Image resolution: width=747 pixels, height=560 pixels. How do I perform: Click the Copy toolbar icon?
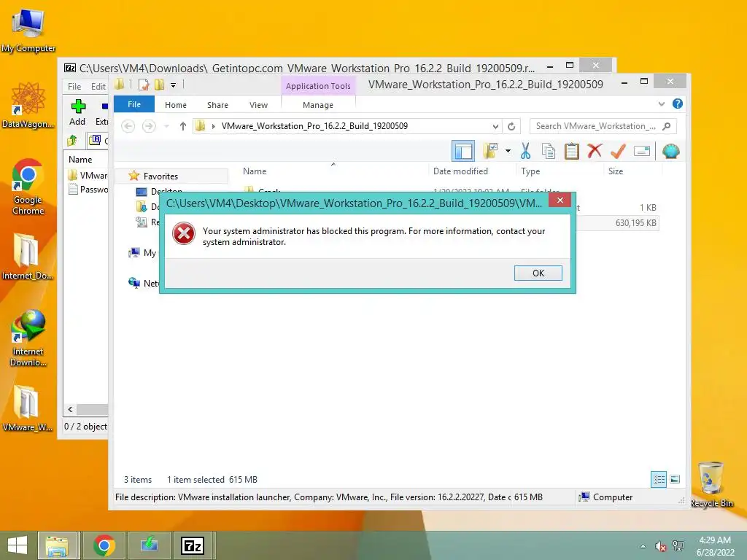[x=549, y=152]
